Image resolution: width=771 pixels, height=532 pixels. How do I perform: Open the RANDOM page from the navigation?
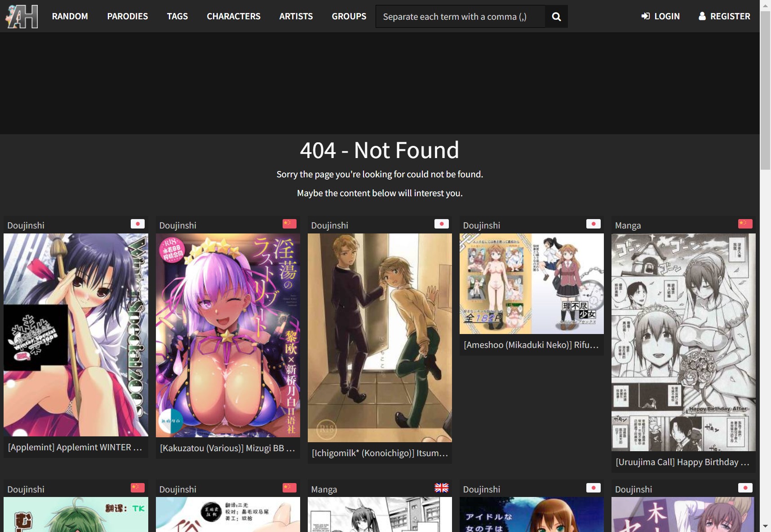coord(70,16)
